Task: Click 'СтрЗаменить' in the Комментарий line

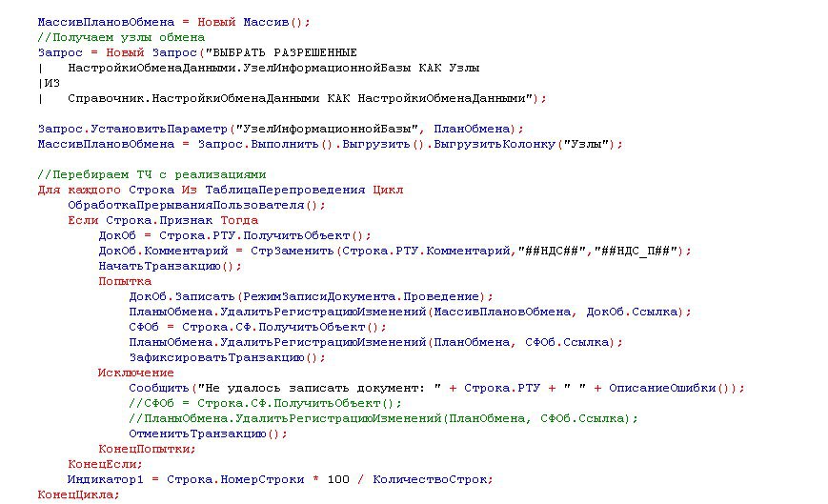Action: point(292,251)
